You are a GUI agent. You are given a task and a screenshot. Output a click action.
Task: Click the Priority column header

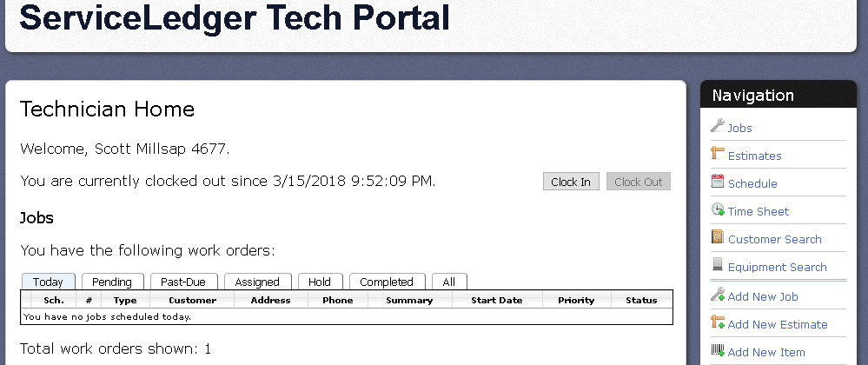(576, 300)
